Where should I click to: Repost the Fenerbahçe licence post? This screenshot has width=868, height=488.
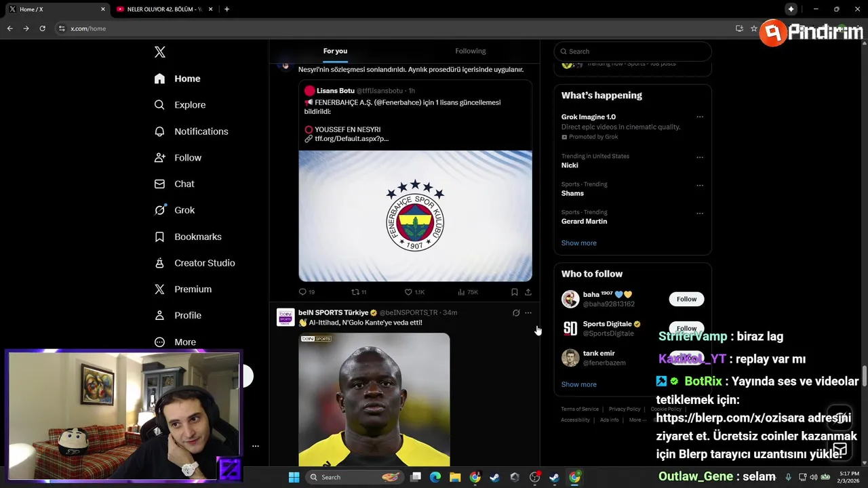359,292
